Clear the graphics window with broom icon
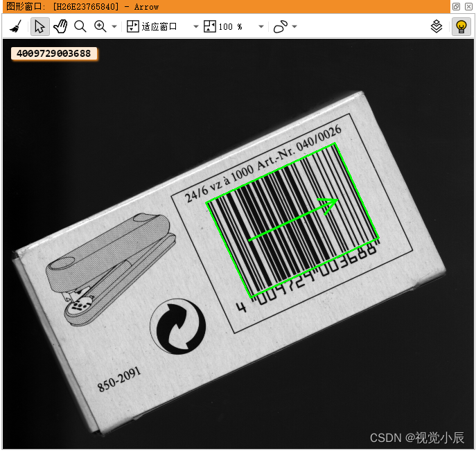Viewport: 476px width, 451px height. coord(16,26)
